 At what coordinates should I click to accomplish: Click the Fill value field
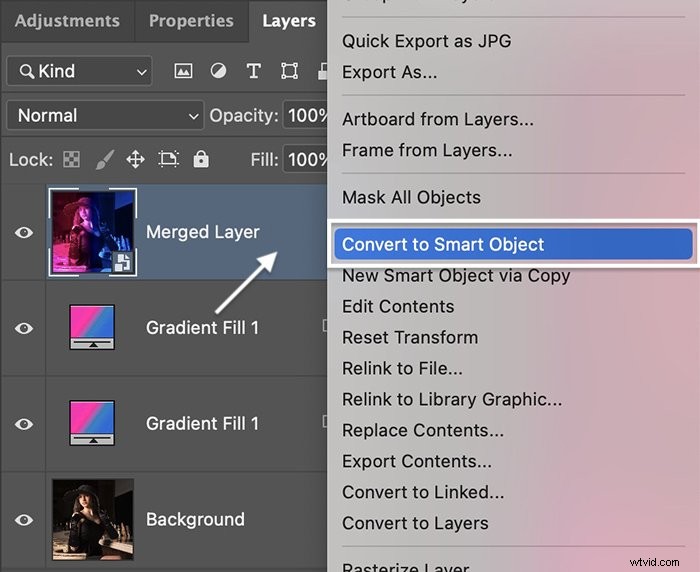[x=306, y=159]
